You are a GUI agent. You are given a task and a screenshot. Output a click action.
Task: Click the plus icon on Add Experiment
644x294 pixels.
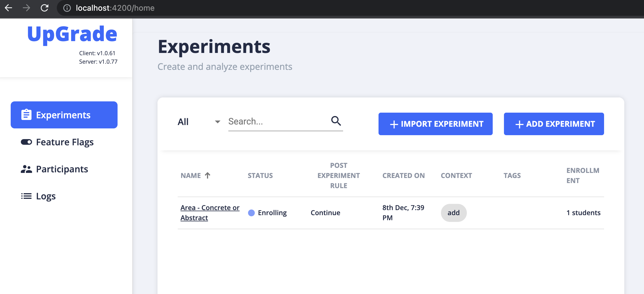point(519,124)
